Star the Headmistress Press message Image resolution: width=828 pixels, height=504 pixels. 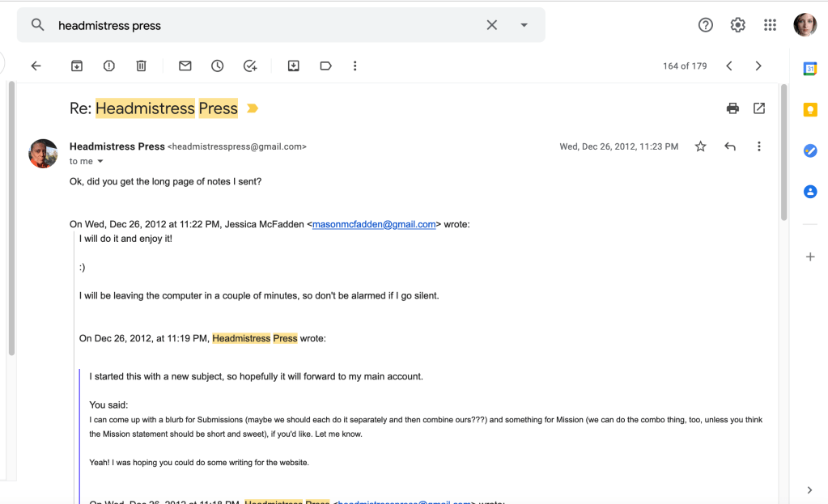[x=701, y=146]
